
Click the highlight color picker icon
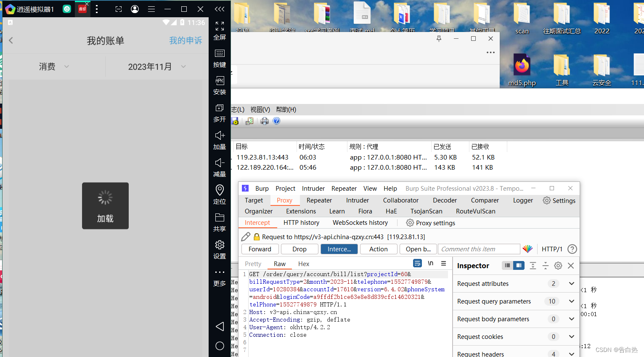tap(527, 249)
